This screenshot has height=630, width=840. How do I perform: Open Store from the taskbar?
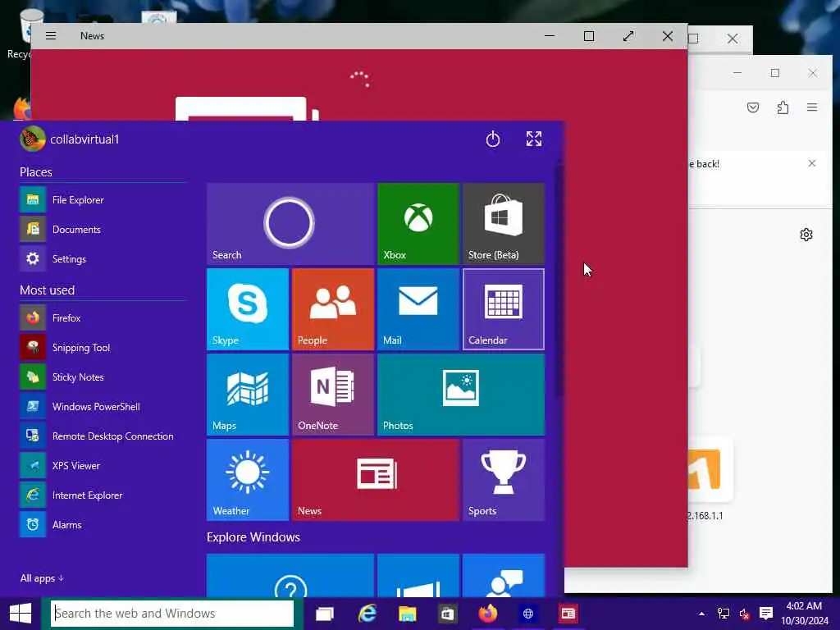pyautogui.click(x=447, y=614)
